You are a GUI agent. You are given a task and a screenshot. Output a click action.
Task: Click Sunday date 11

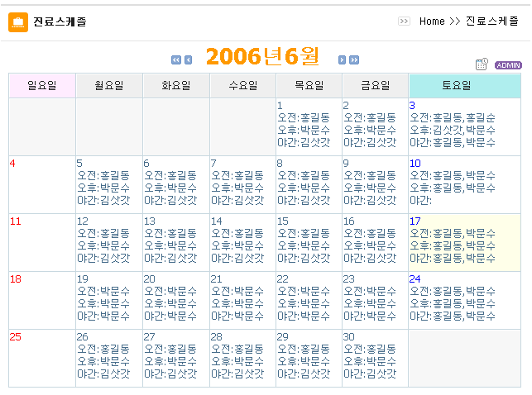tap(16, 221)
